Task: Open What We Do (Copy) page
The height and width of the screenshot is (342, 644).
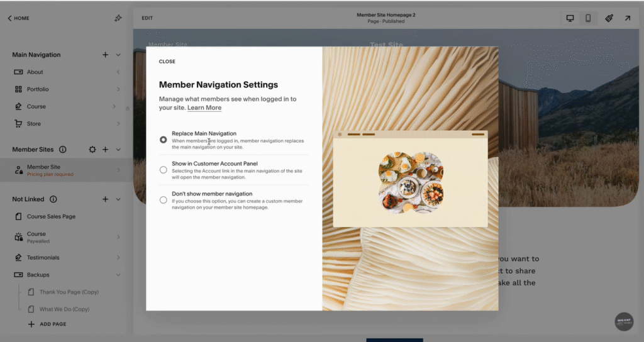Action: (65, 309)
